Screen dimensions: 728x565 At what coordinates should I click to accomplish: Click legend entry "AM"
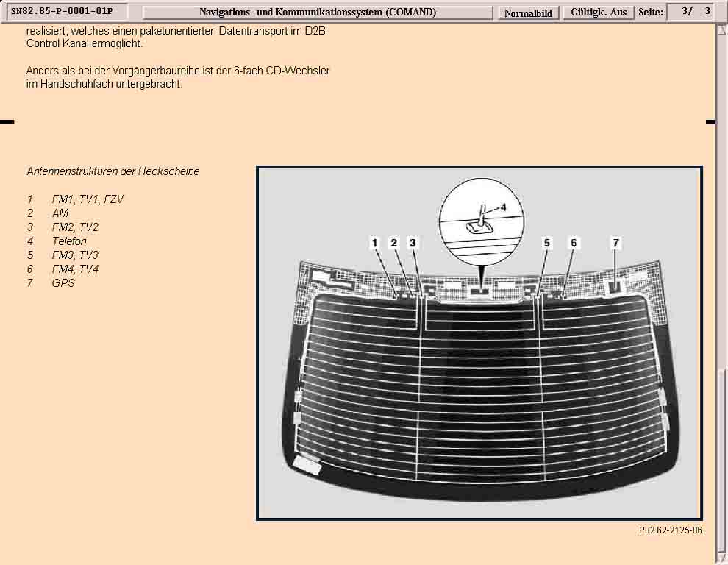pyautogui.click(x=60, y=213)
